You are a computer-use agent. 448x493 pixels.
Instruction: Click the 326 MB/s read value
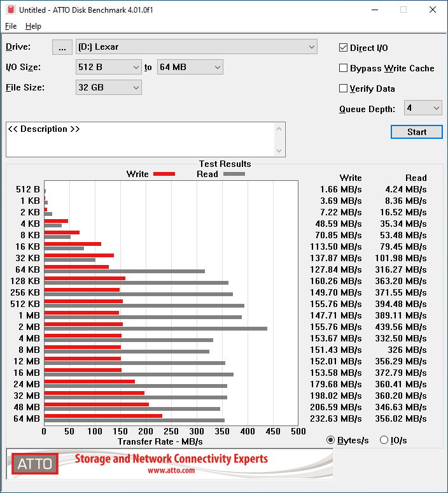(407, 350)
